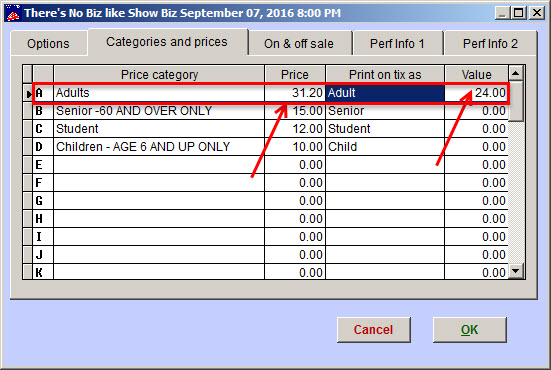The width and height of the screenshot is (551, 370).
Task: Click row selector for row B
Action: pos(28,111)
